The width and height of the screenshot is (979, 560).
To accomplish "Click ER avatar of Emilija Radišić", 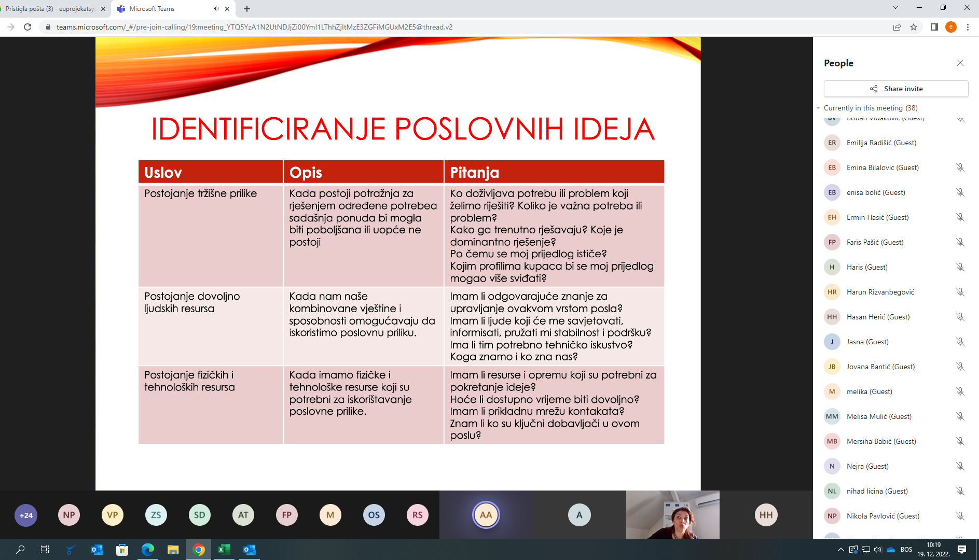I will click(x=832, y=143).
